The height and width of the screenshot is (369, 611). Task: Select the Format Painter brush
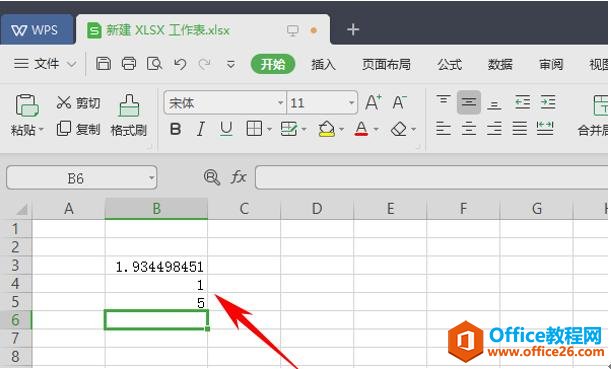[129, 115]
